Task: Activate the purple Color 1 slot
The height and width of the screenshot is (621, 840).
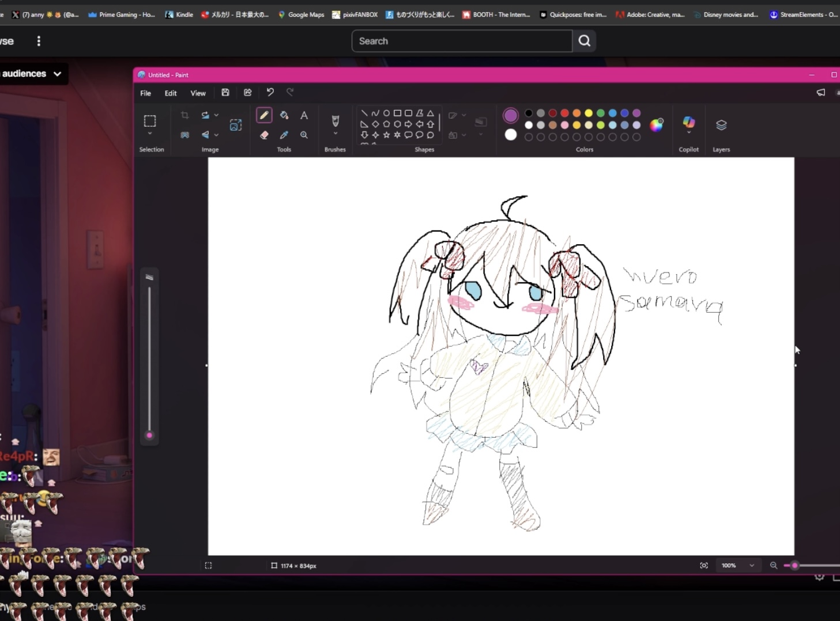Action: click(x=511, y=115)
